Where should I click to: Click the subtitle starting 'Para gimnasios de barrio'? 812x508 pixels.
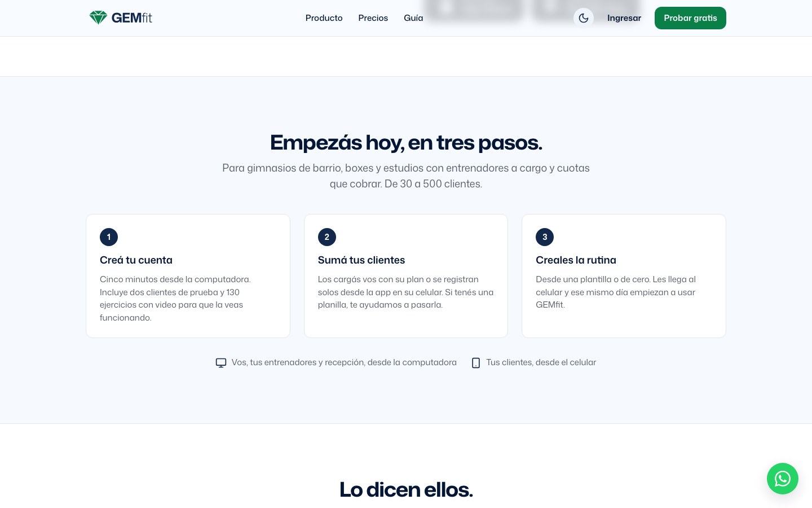[406, 176]
